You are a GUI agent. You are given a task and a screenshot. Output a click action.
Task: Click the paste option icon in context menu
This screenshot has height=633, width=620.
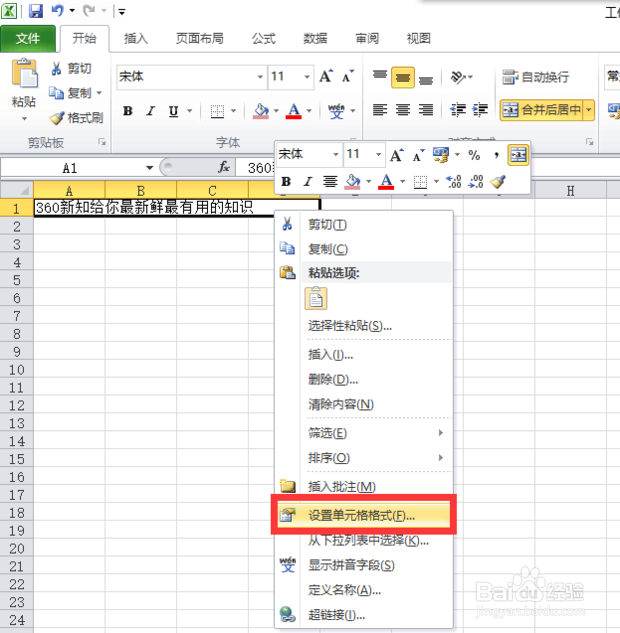316,299
